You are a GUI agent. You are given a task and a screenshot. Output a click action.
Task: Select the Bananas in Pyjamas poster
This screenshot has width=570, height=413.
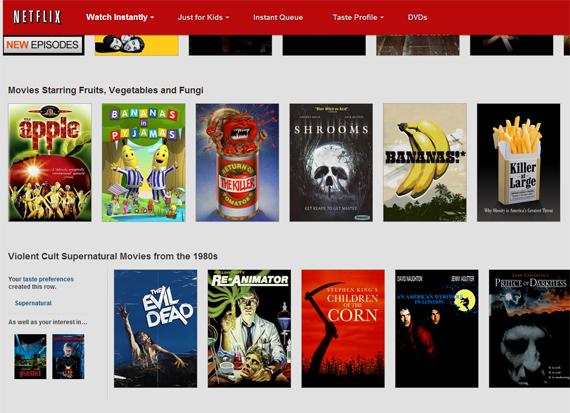(x=144, y=163)
